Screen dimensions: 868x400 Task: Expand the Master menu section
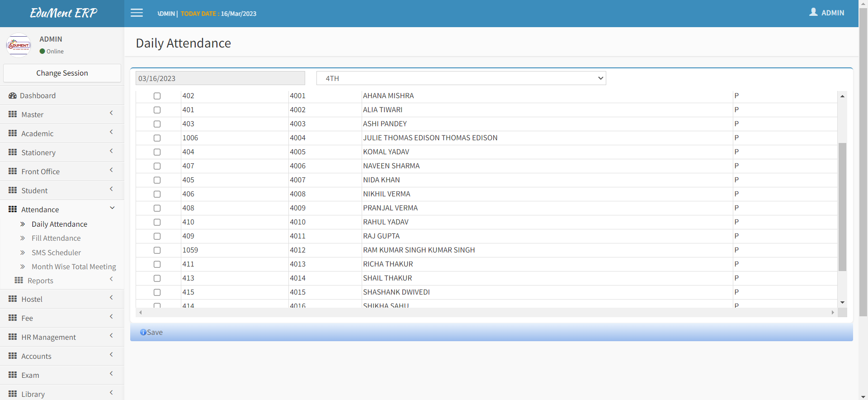[x=62, y=114]
